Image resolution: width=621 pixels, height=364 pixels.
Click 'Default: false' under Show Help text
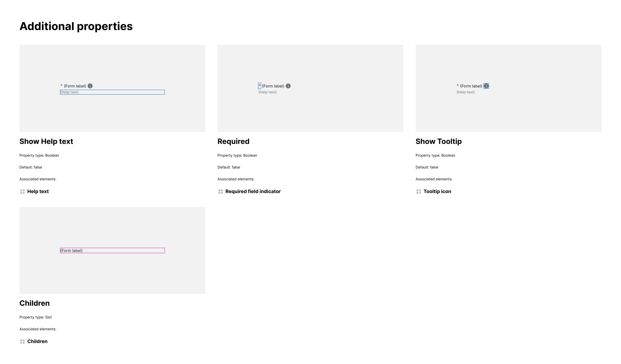(31, 167)
